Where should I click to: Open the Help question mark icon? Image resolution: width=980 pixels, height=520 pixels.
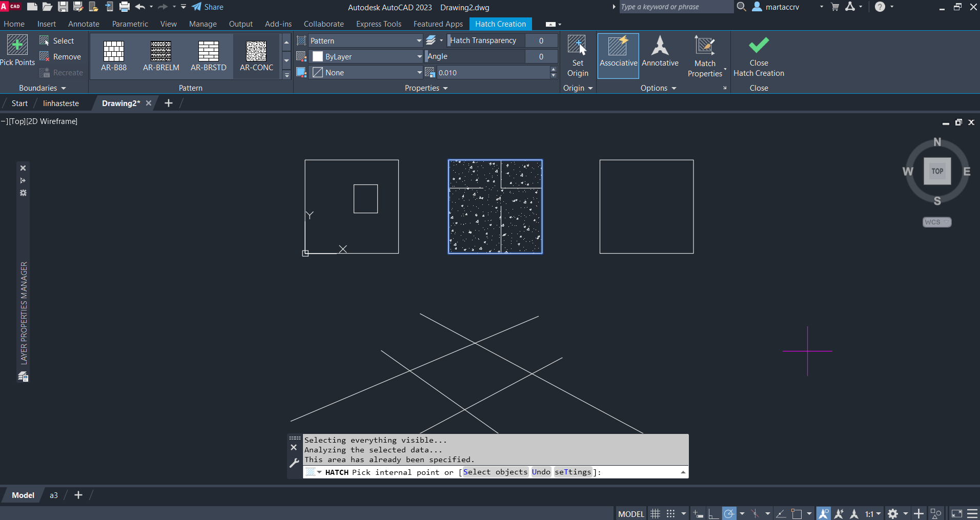[880, 7]
